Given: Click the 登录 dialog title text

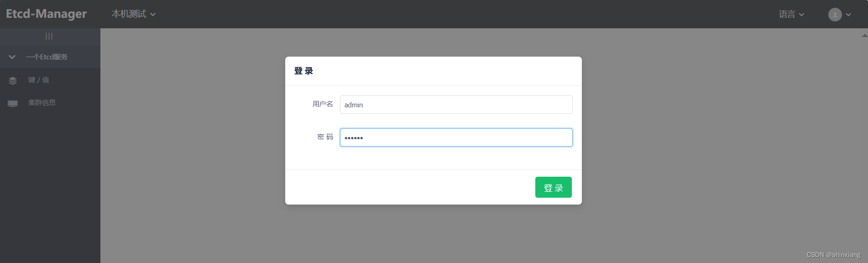Looking at the screenshot, I should pos(303,71).
